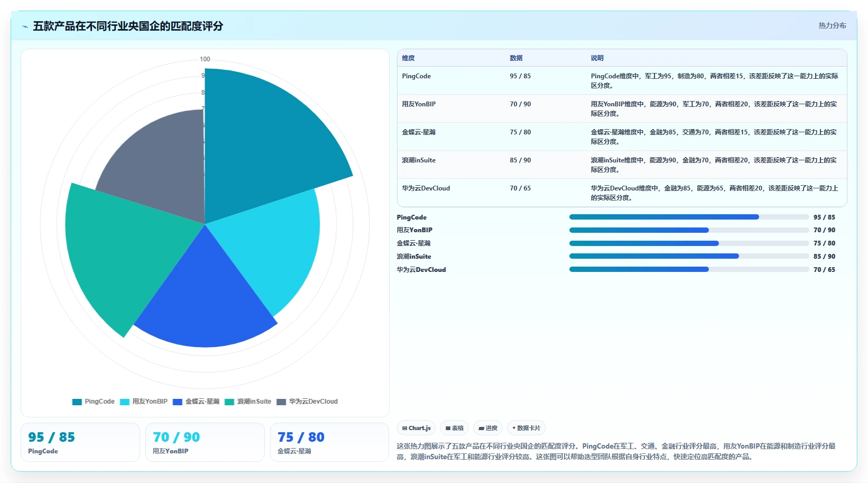The image size is (868, 483).
Task: Click the 华为云DevCloud description text in the table
Action: pyautogui.click(x=714, y=193)
